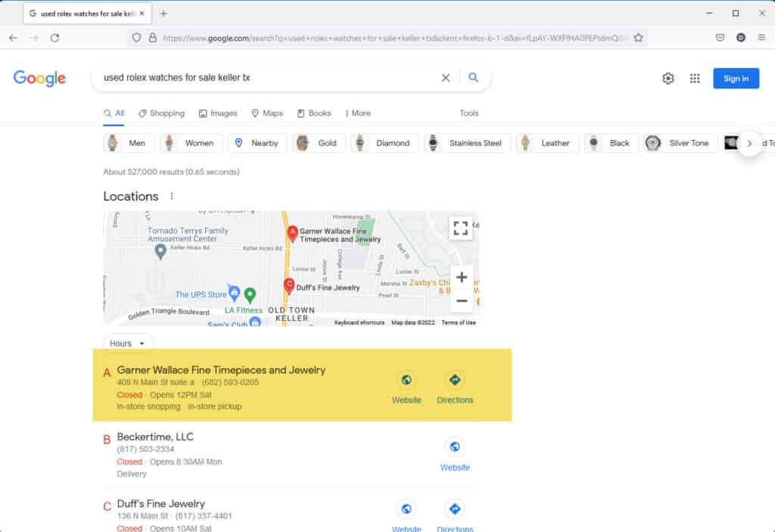The height and width of the screenshot is (532, 775).
Task: Submit search with magnifier icon
Action: click(x=473, y=78)
